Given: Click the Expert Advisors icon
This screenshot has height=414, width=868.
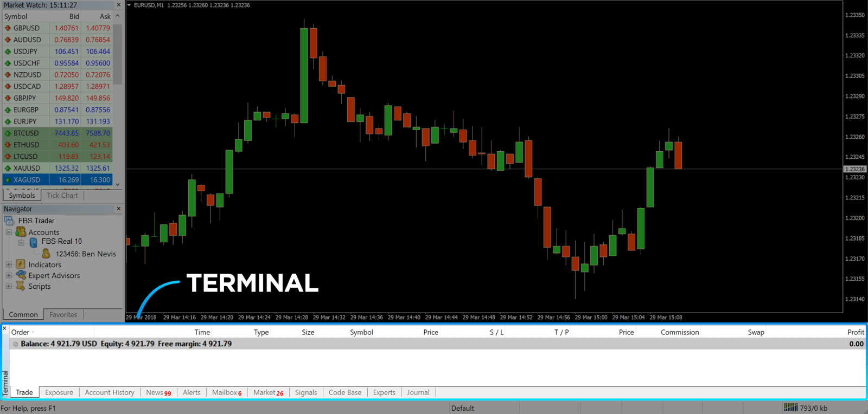Looking at the screenshot, I should 21,275.
